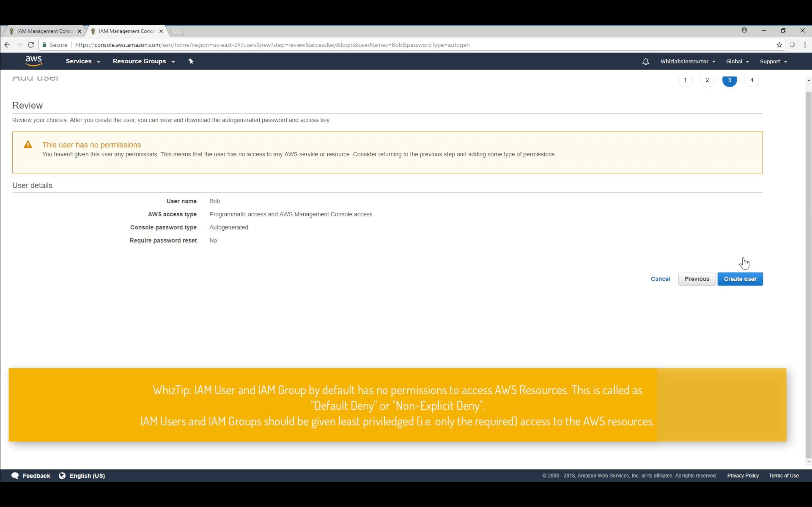812x507 pixels.
Task: Select step 1 in the Add user wizard
Action: (685, 80)
